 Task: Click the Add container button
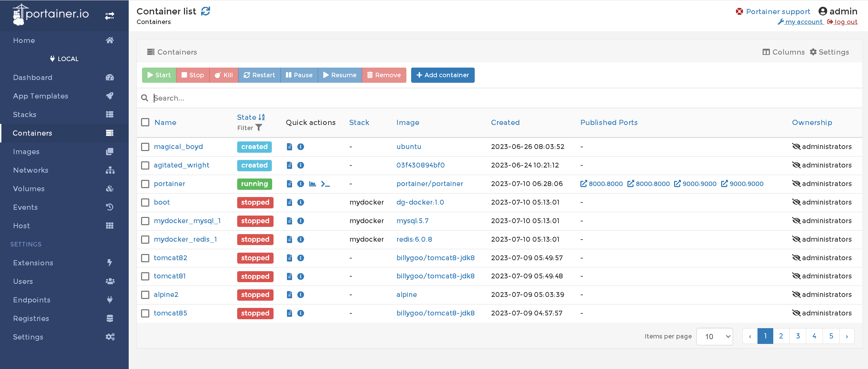click(x=443, y=75)
